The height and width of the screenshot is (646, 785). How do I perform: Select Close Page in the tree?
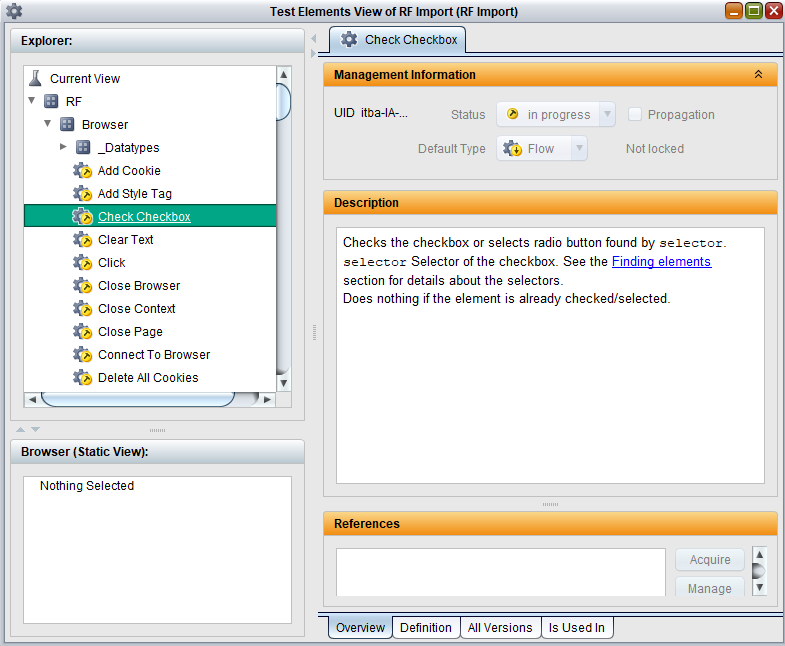(x=130, y=332)
